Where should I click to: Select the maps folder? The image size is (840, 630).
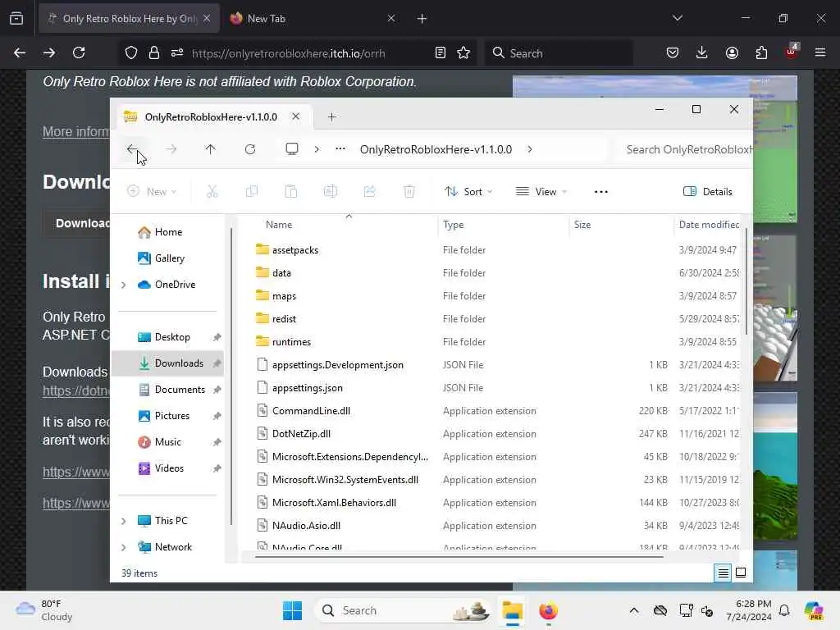[x=284, y=296]
